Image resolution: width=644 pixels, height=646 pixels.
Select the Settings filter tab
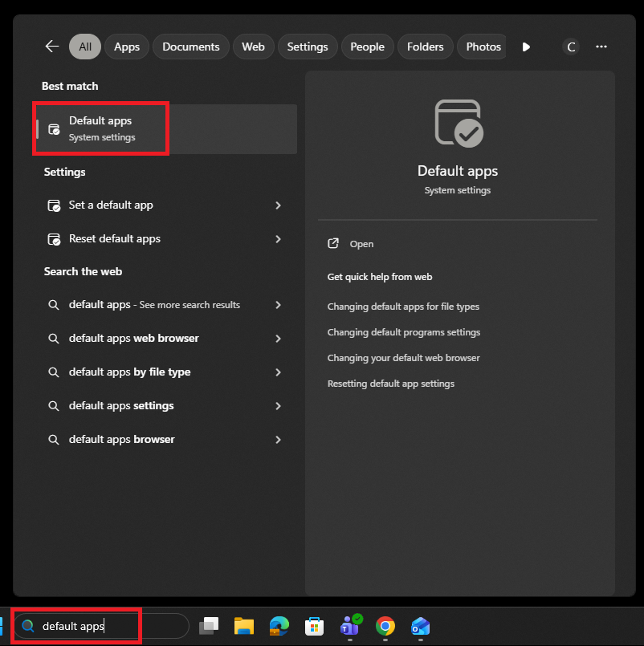(x=308, y=47)
